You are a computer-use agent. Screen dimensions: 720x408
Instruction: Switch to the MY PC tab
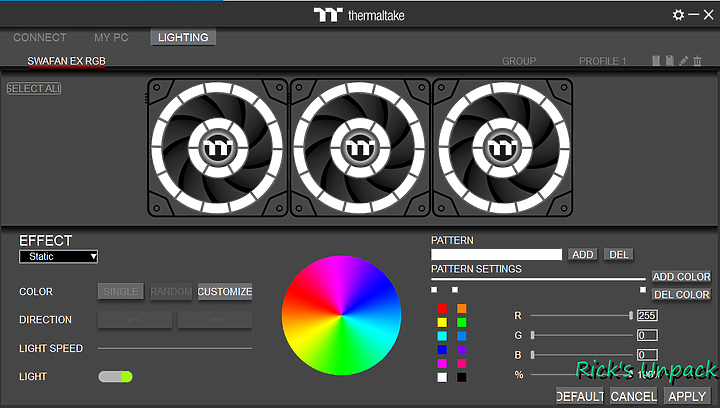(x=111, y=38)
